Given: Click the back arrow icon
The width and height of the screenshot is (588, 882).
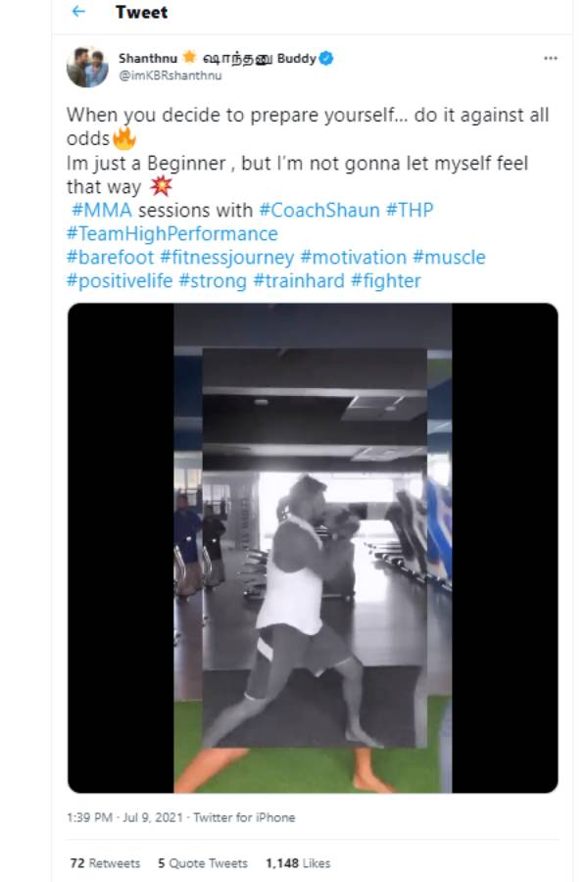Looking at the screenshot, I should [x=78, y=13].
